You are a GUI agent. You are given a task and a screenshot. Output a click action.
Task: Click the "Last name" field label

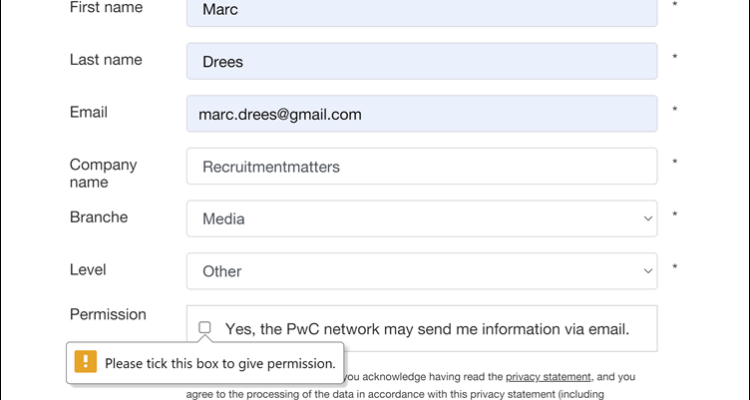click(x=106, y=60)
